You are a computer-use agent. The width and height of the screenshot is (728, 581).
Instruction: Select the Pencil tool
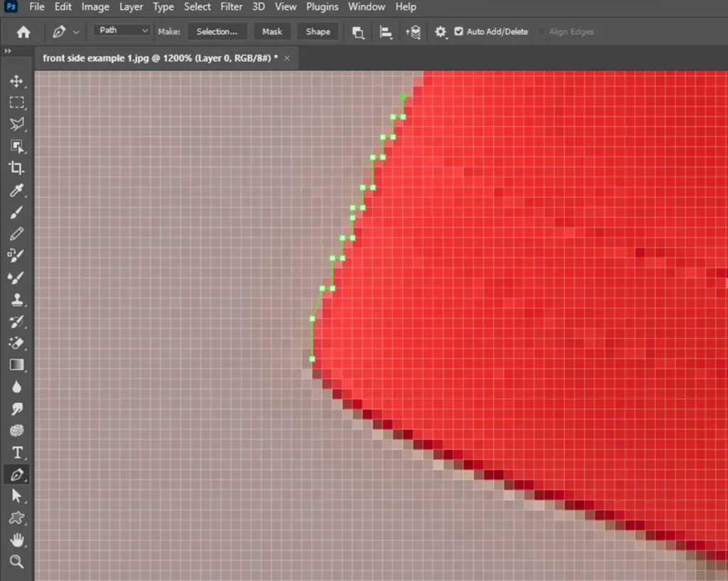tap(17, 233)
